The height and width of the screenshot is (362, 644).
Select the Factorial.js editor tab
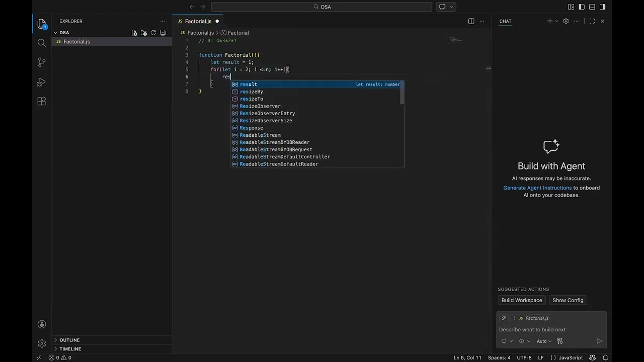(198, 21)
